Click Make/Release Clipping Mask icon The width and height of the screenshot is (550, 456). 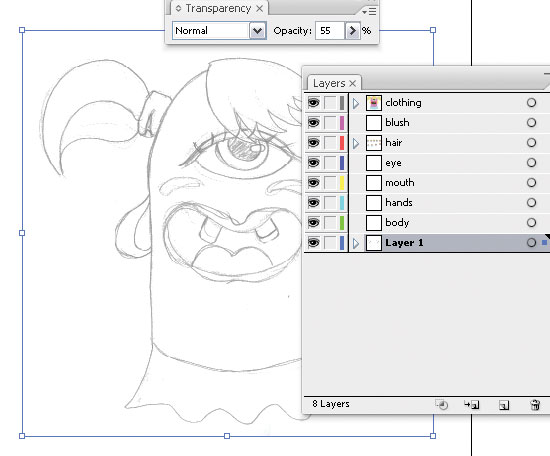(442, 405)
